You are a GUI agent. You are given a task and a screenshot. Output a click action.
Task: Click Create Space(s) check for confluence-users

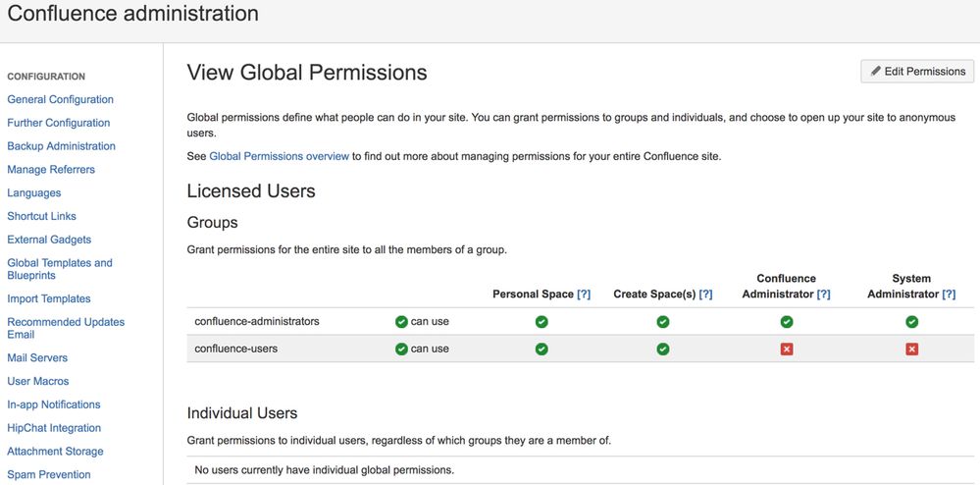click(x=663, y=349)
